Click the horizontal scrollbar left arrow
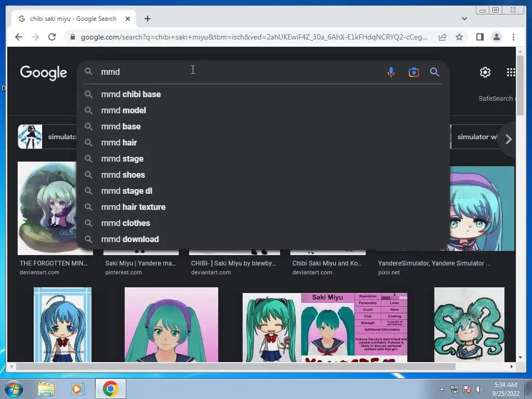The image size is (532, 399). coord(11,366)
